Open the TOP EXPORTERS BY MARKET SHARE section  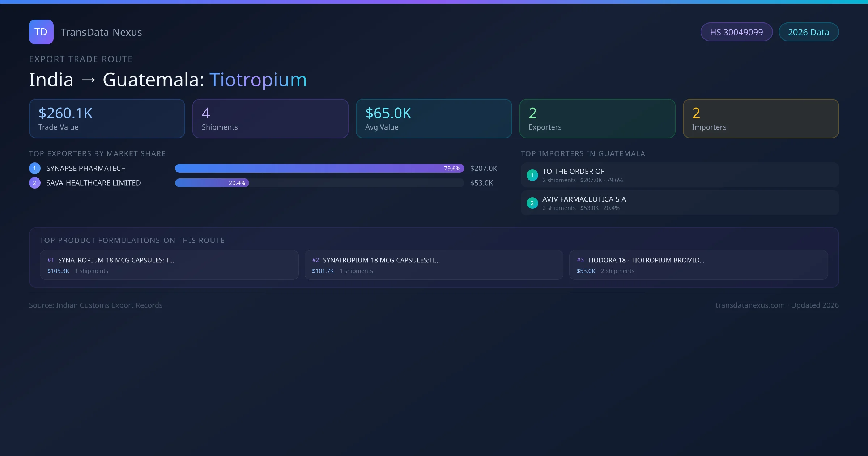pyautogui.click(x=97, y=153)
